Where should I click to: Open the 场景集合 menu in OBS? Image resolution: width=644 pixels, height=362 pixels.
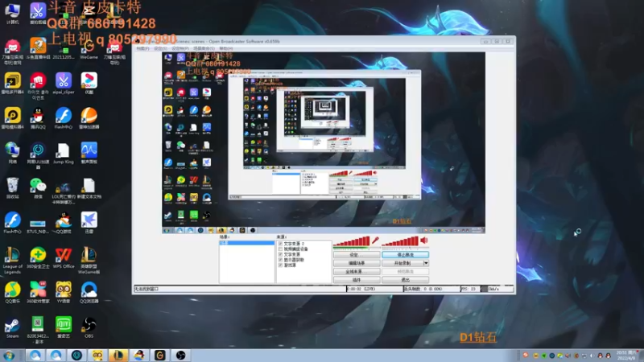point(204,48)
